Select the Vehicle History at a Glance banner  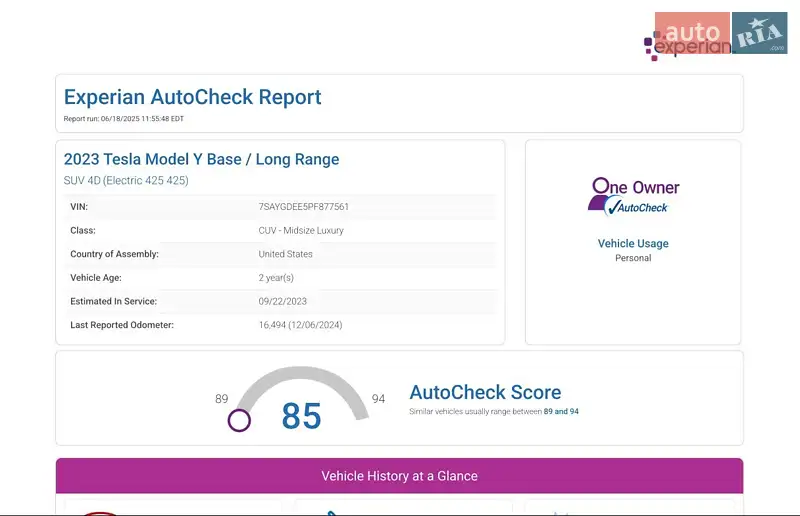coord(399,476)
